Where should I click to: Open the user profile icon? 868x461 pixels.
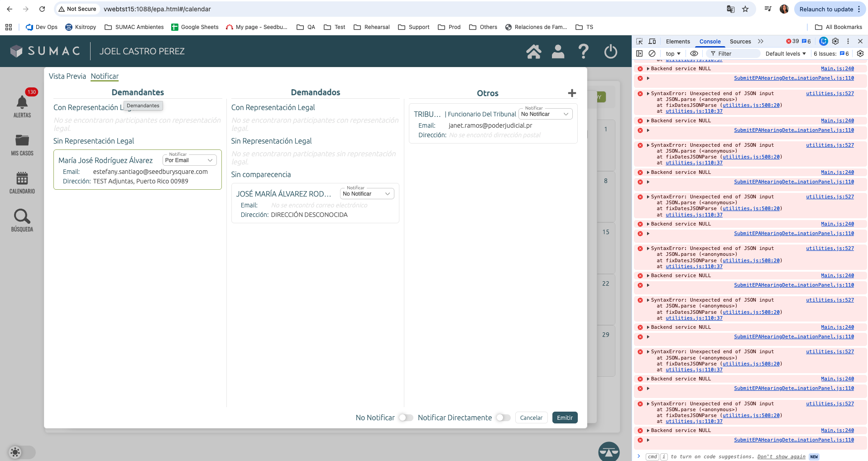pyautogui.click(x=558, y=52)
